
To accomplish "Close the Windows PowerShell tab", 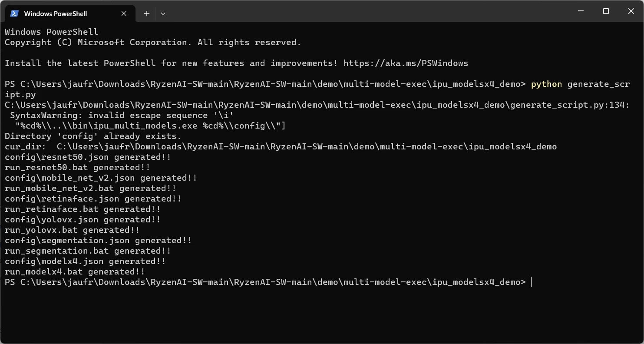I will 124,13.
